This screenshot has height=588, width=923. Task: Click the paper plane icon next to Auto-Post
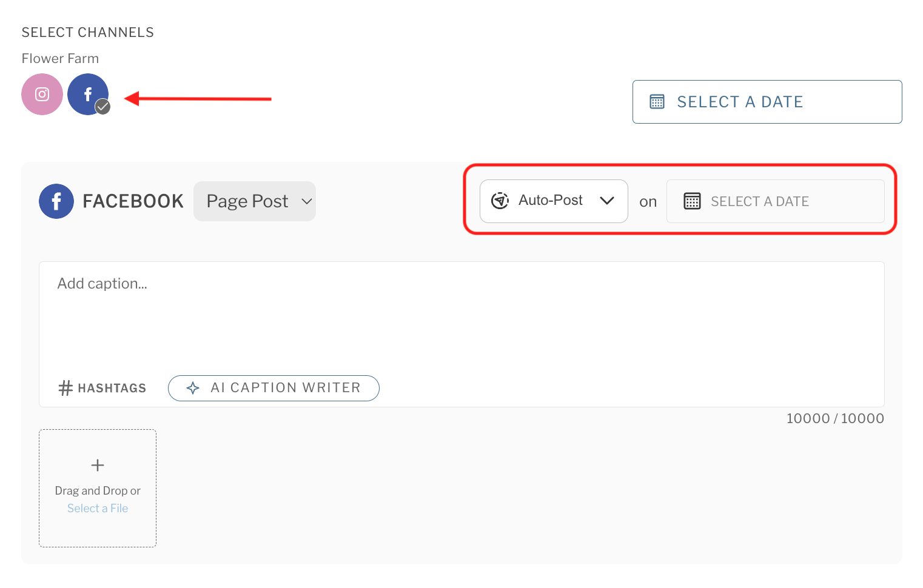pyautogui.click(x=499, y=200)
